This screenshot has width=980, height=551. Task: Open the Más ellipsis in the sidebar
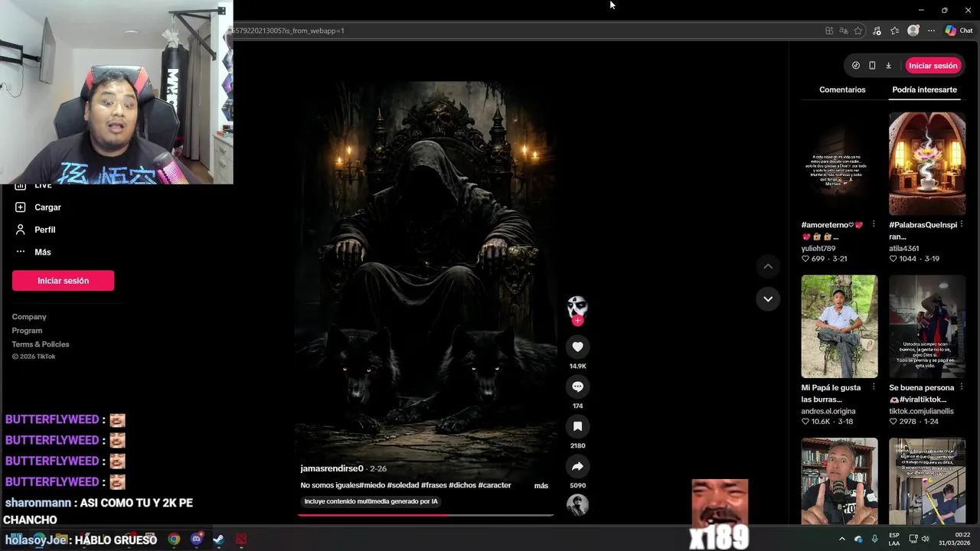tap(21, 252)
